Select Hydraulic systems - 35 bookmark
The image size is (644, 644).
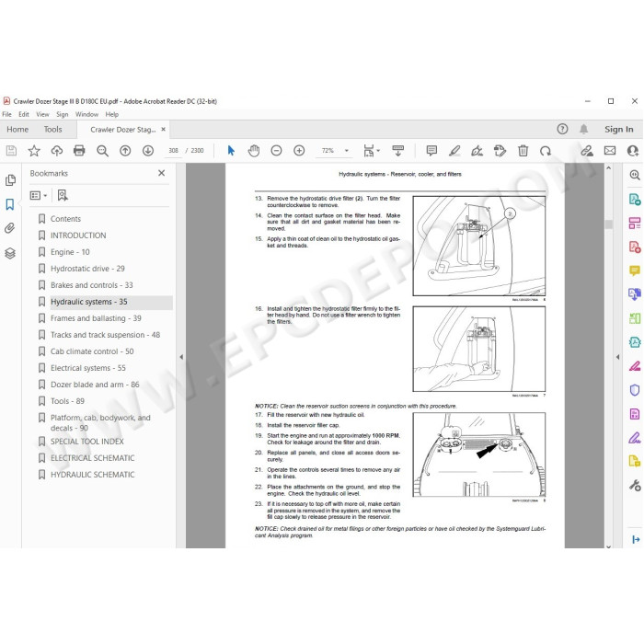[88, 302]
